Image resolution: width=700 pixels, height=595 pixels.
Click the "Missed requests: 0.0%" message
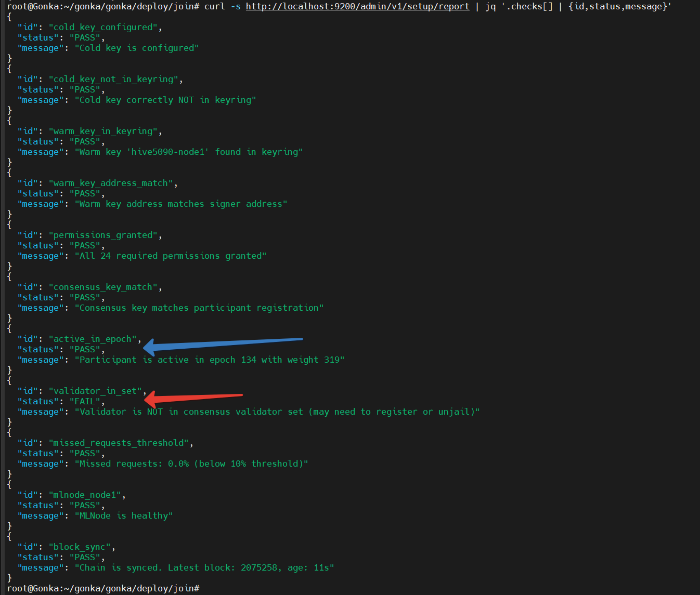191,464
